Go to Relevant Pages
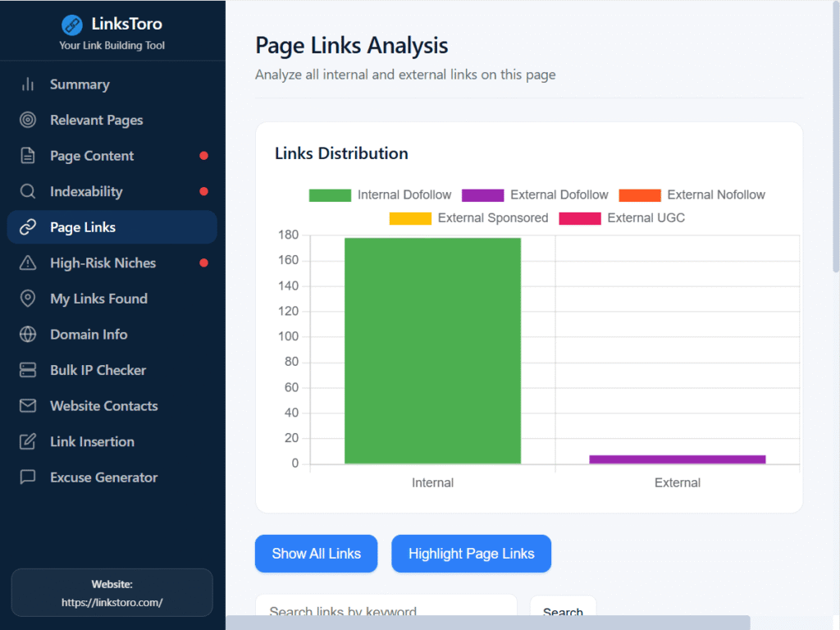This screenshot has width=840, height=630. (x=112, y=120)
